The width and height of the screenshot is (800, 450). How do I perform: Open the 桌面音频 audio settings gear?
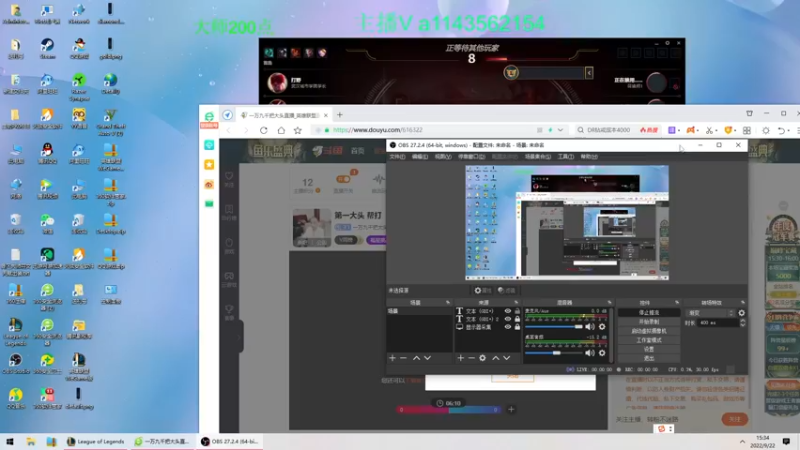click(x=602, y=353)
